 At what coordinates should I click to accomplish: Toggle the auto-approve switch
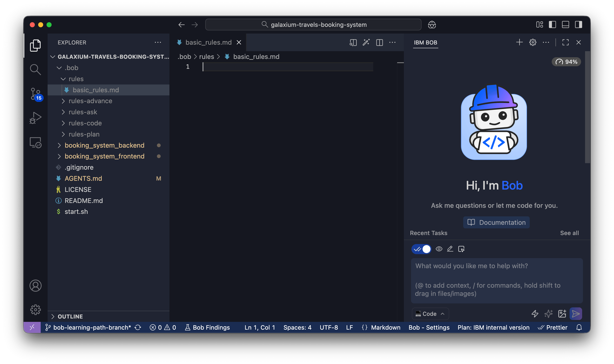(x=421, y=249)
